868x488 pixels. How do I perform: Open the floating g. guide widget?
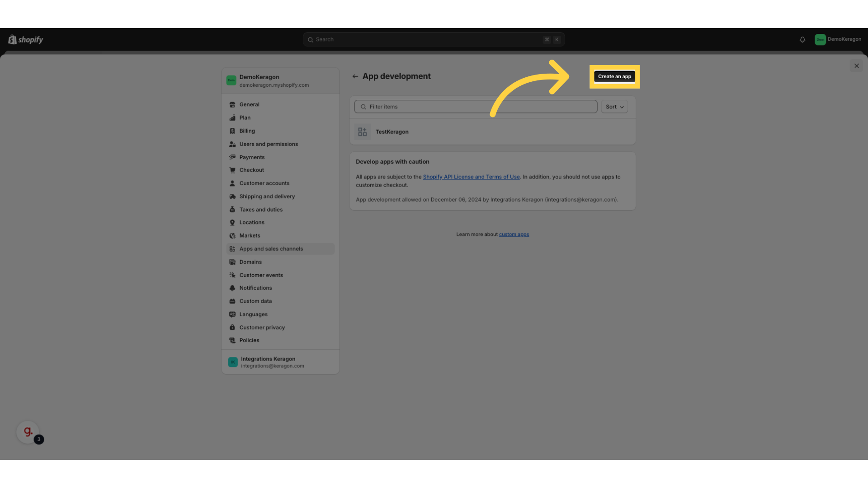(x=28, y=432)
